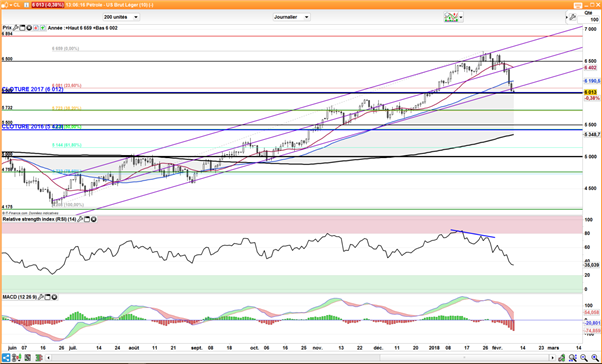Screen dimensions: 602x364
Task: Expand the small arrow left of wrench tool
Action: pyautogui.click(x=567, y=17)
